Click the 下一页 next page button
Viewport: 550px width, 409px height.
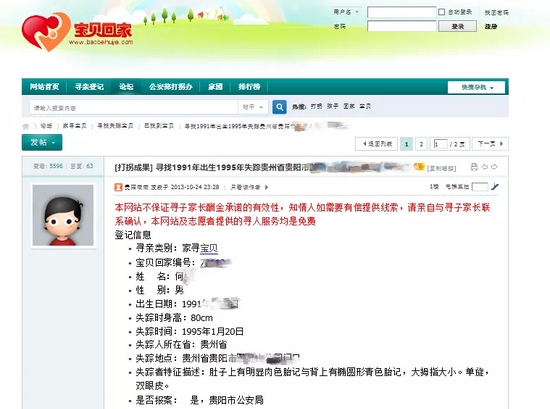click(x=490, y=144)
